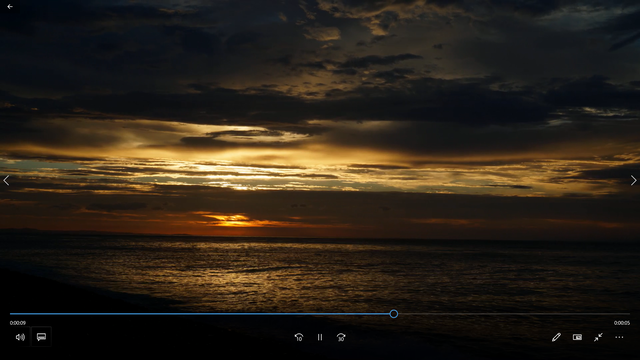Screen dimensions: 640x360
Task: Open the pencil edit options
Action: coord(556,337)
